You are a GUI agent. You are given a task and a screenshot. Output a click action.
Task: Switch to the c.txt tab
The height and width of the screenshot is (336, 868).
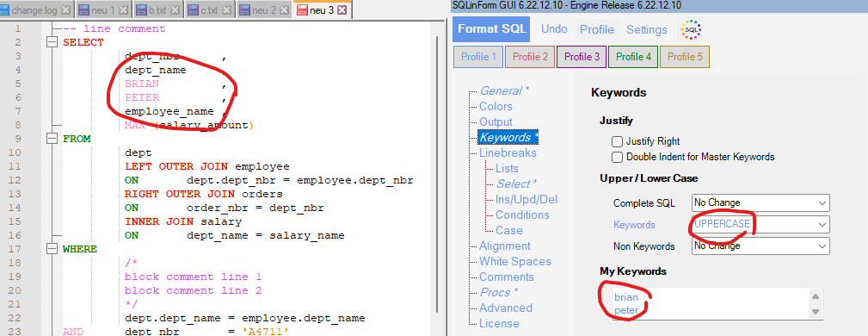point(209,10)
